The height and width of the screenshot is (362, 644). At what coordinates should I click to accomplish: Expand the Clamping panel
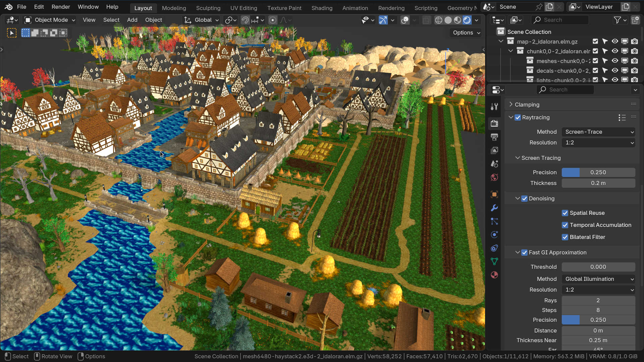(x=527, y=105)
